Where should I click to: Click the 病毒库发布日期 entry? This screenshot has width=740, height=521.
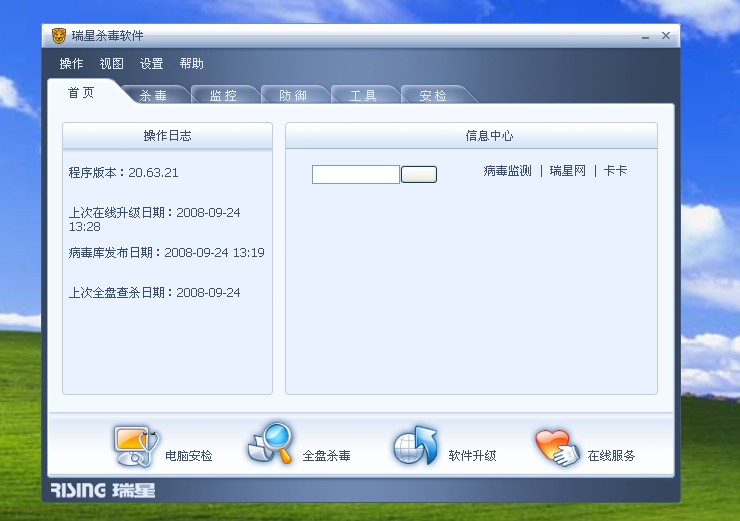167,252
